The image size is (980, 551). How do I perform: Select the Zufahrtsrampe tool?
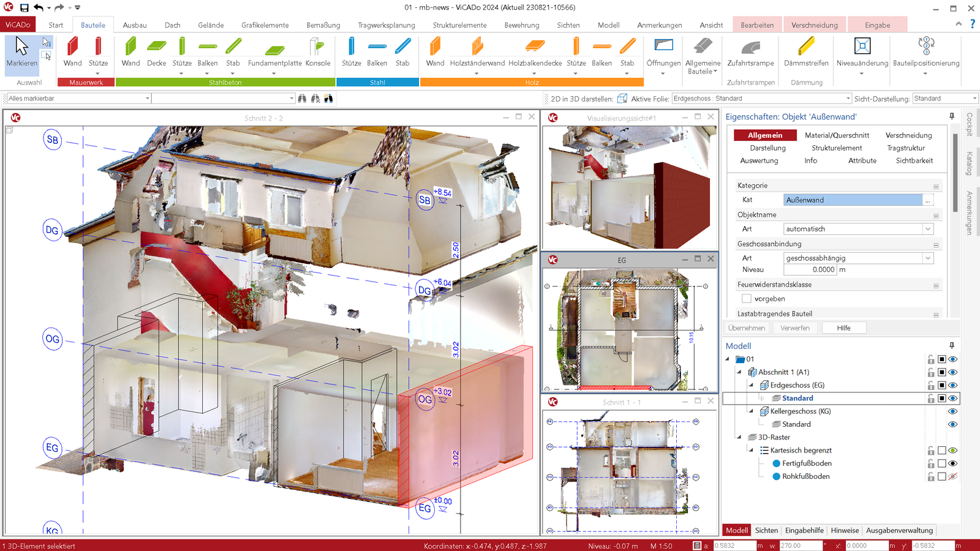[x=750, y=52]
